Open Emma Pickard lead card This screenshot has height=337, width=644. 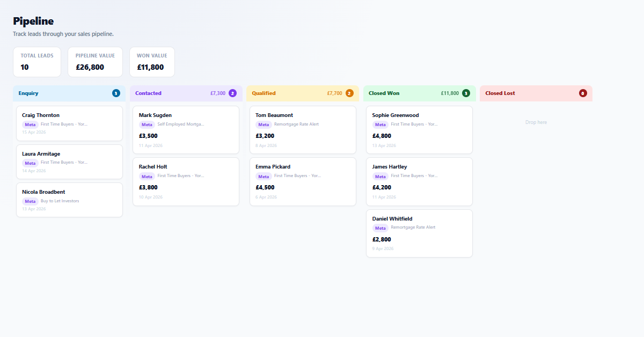pyautogui.click(x=303, y=181)
